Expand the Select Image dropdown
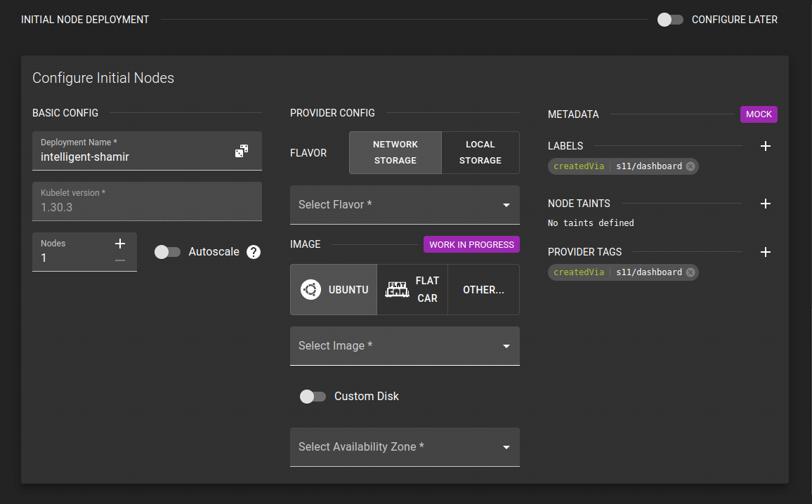The height and width of the screenshot is (504, 812). (405, 345)
